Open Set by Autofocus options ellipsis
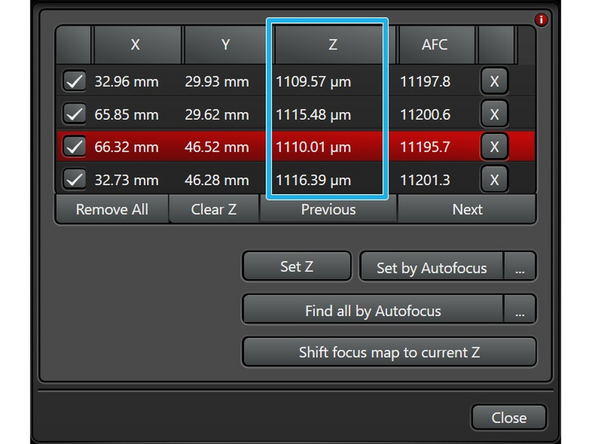The image size is (592, 444). [x=520, y=267]
